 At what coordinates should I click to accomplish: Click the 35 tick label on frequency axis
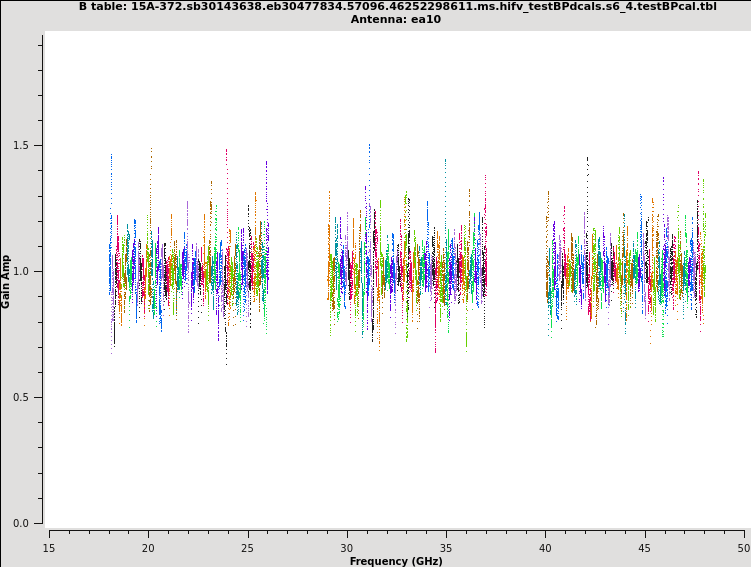(446, 547)
